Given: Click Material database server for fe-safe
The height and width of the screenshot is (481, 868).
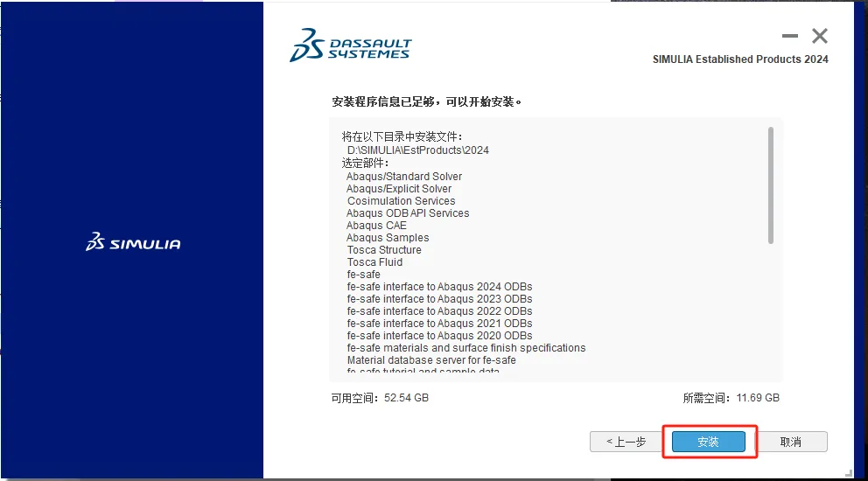Looking at the screenshot, I should coord(431,359).
